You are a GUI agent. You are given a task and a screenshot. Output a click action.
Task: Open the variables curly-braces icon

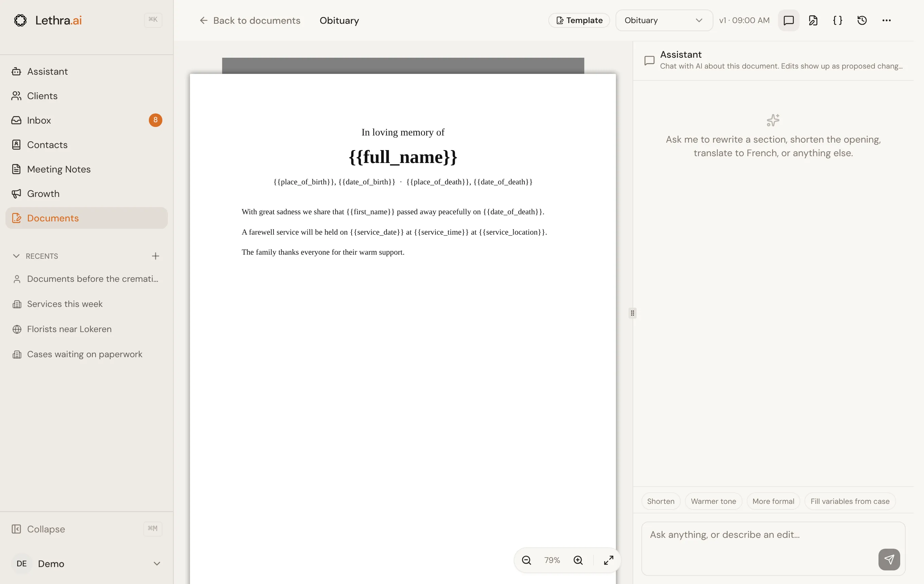tap(838, 20)
